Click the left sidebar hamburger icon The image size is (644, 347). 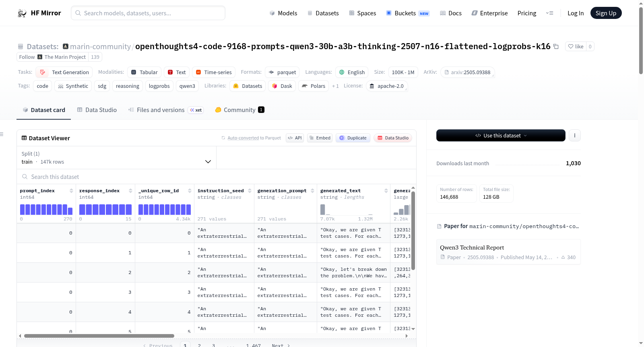pos(2,134)
